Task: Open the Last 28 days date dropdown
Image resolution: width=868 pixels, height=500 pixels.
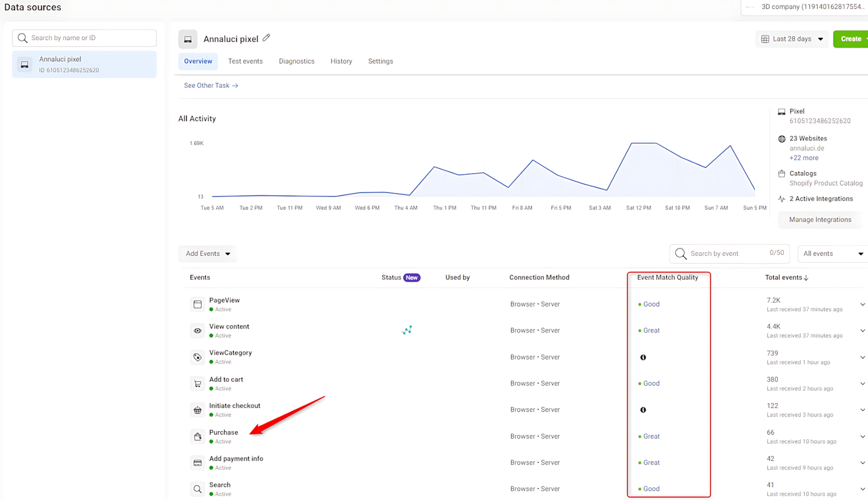Action: pyautogui.click(x=792, y=39)
